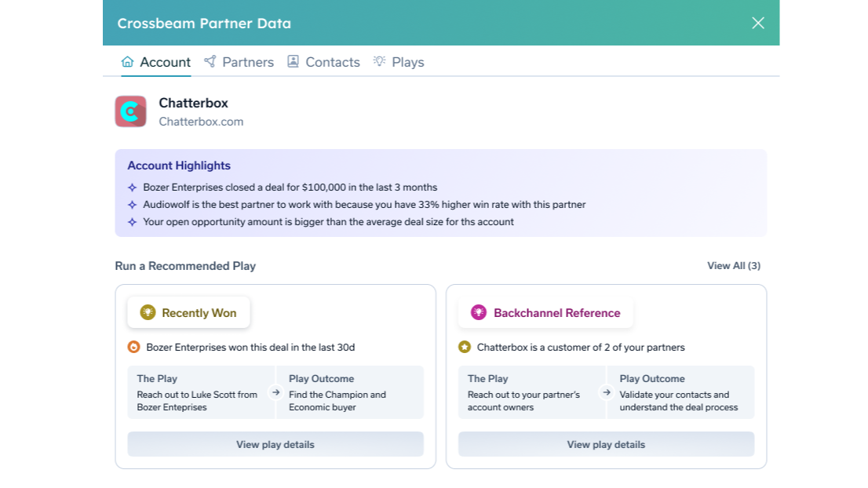Screen dimensions: 868x488
Task: Open the Contacts tab
Action: coord(323,62)
